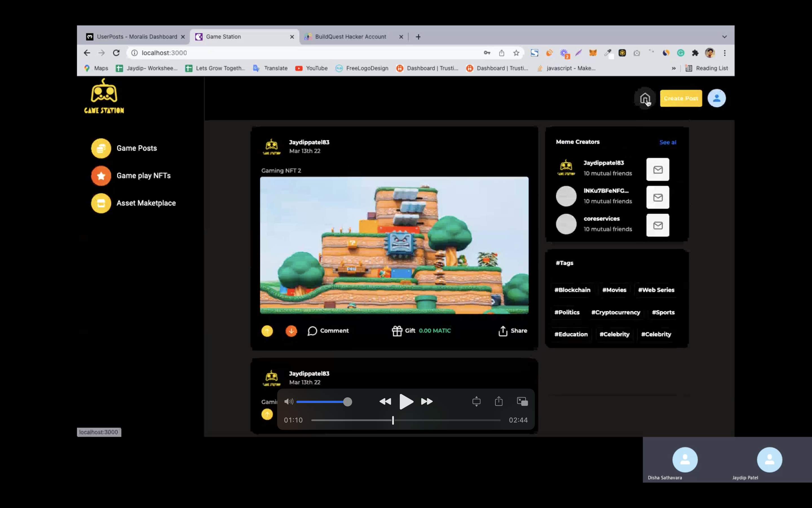Send a gift on Gaming NFT 2 post

tap(421, 331)
